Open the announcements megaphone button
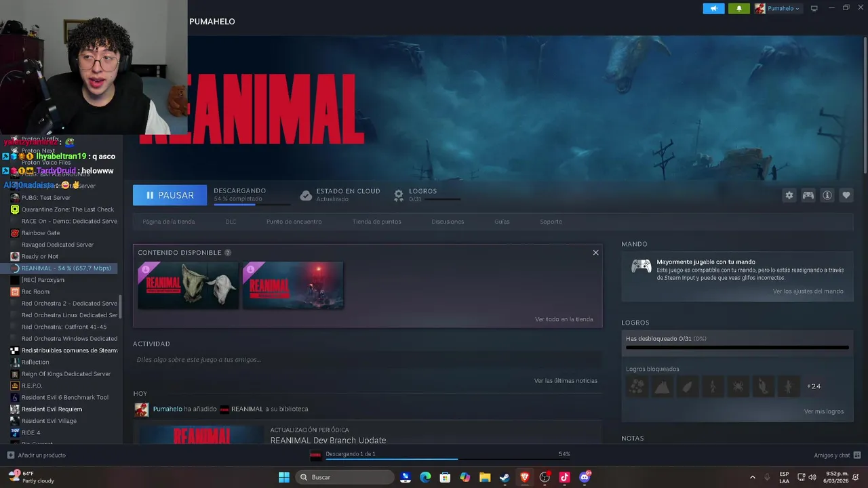 click(x=713, y=8)
